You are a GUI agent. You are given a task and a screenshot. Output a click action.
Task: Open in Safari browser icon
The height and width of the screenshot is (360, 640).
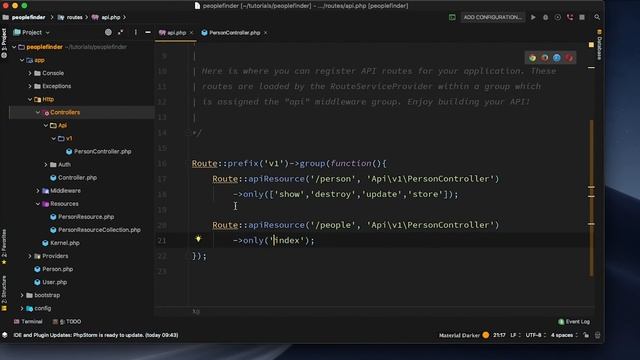557,58
